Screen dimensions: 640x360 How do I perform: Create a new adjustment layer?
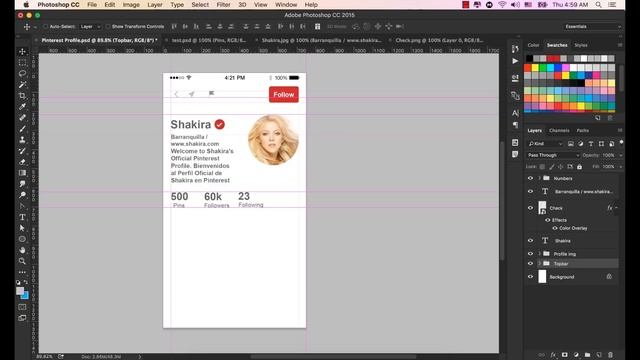click(x=576, y=355)
